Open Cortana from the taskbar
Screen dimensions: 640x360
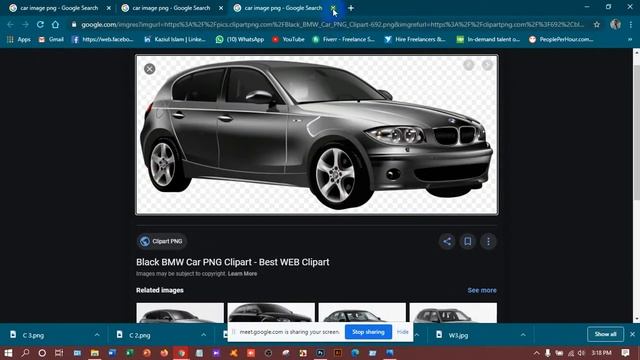(x=42, y=353)
